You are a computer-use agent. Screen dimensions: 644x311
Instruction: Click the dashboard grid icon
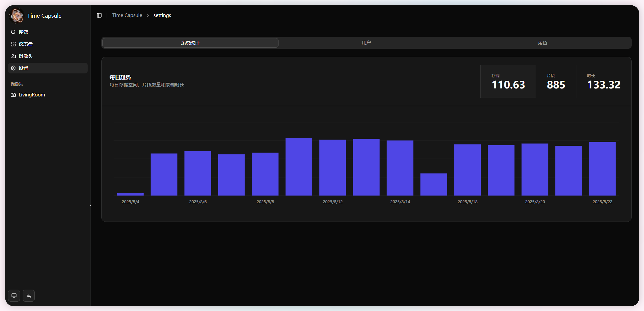[13, 44]
